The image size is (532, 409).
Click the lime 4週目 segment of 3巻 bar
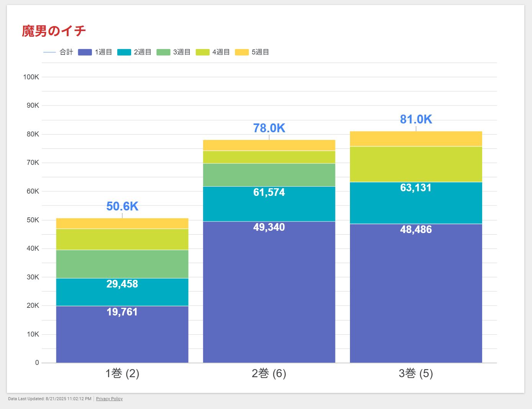click(x=416, y=164)
